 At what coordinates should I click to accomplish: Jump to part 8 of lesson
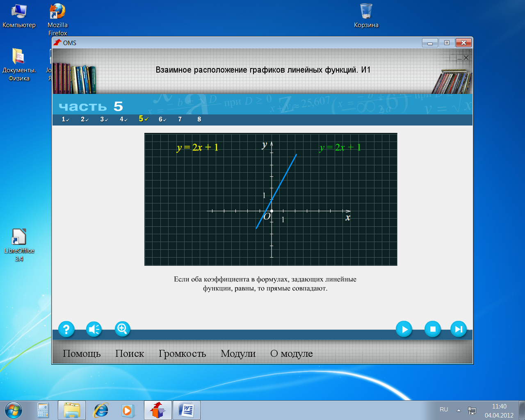click(199, 119)
